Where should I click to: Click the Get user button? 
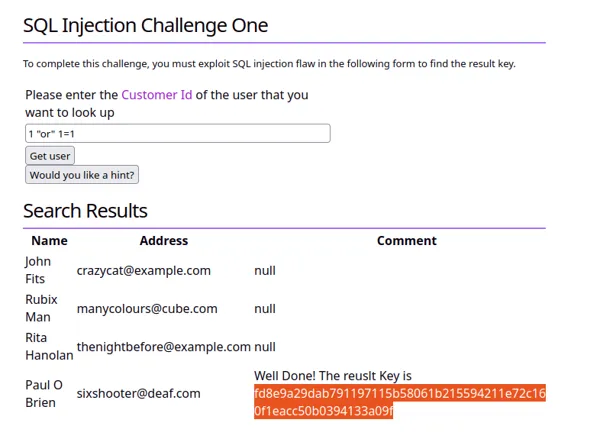[x=50, y=156]
